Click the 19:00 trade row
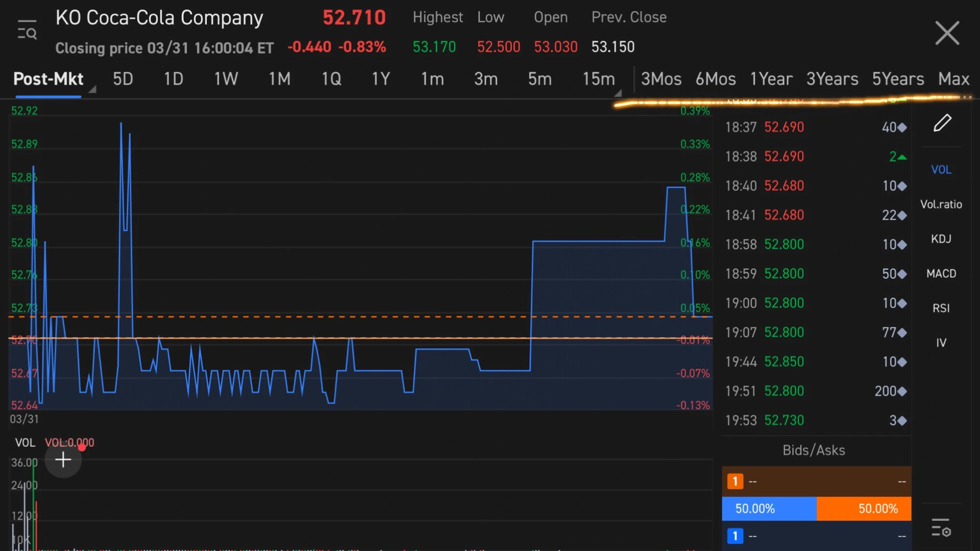The image size is (980, 551). 816,303
